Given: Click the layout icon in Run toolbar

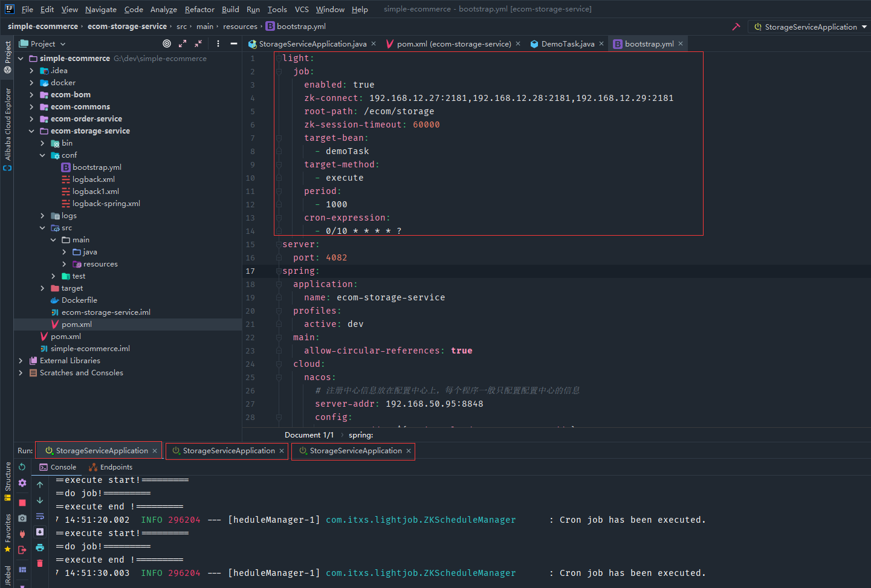Looking at the screenshot, I should 22,569.
